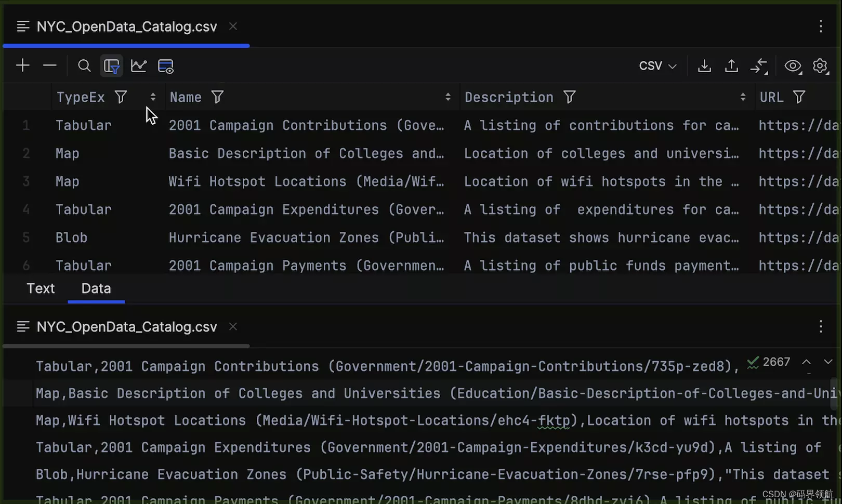Delete row with minus icon
842x504 pixels.
coord(49,65)
